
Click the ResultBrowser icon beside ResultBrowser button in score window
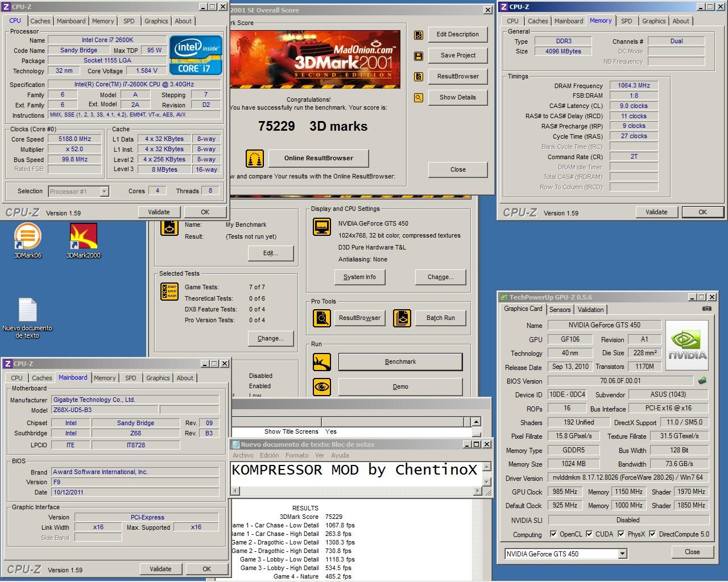click(419, 77)
